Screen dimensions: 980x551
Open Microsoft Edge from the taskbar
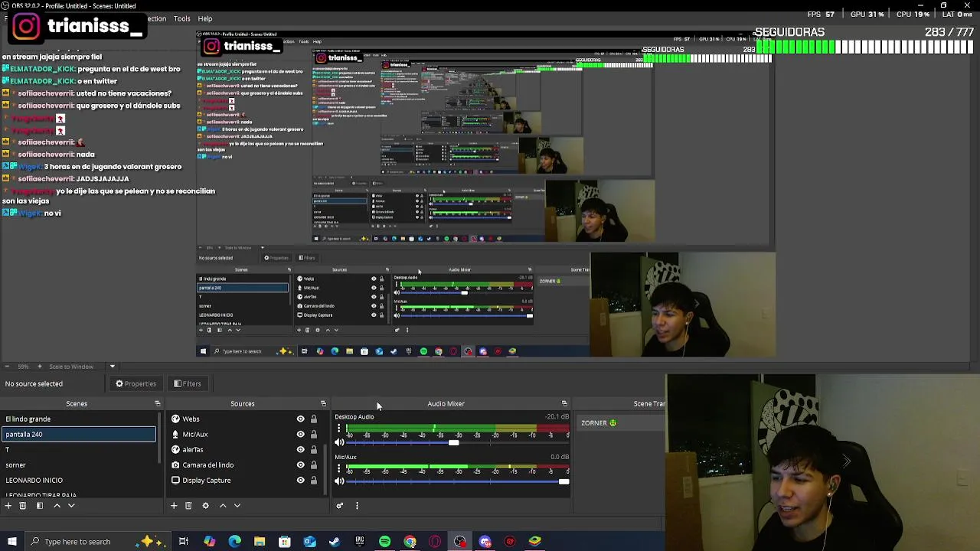234,542
